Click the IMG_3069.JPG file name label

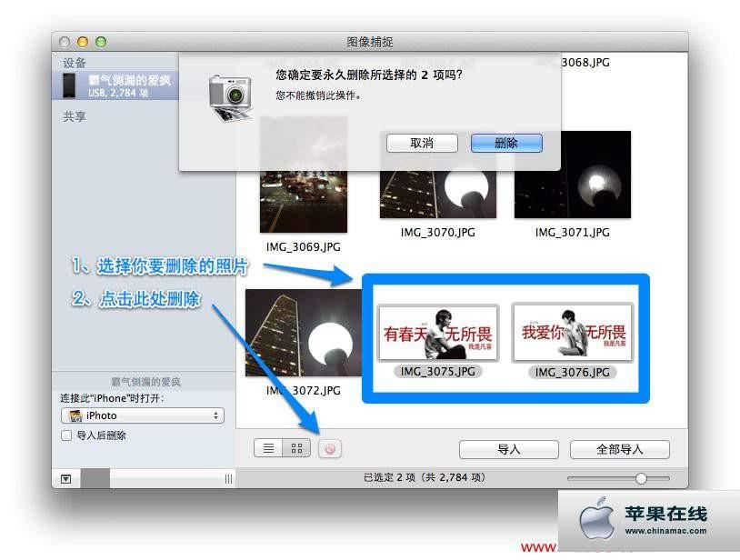coord(304,246)
